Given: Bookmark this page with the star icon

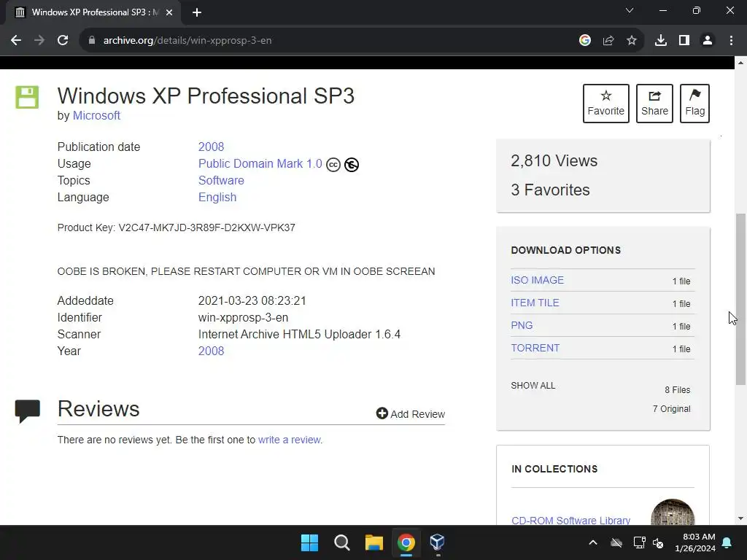Looking at the screenshot, I should pyautogui.click(x=632, y=41).
